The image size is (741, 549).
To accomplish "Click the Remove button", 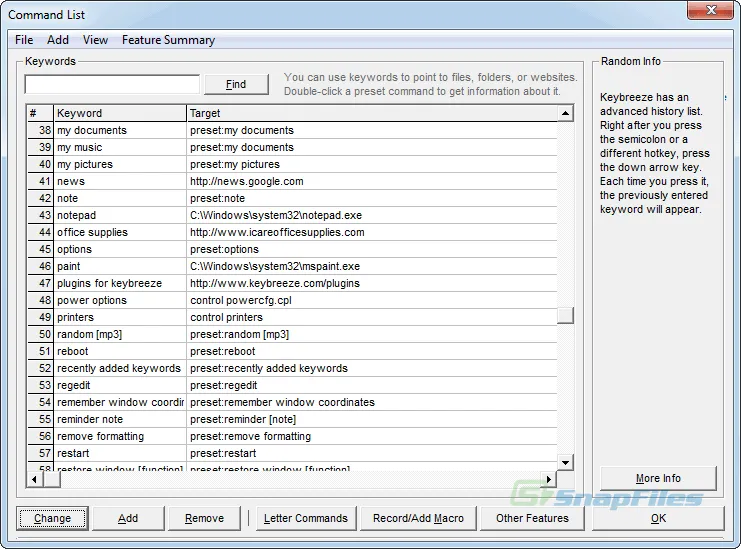I will click(204, 518).
